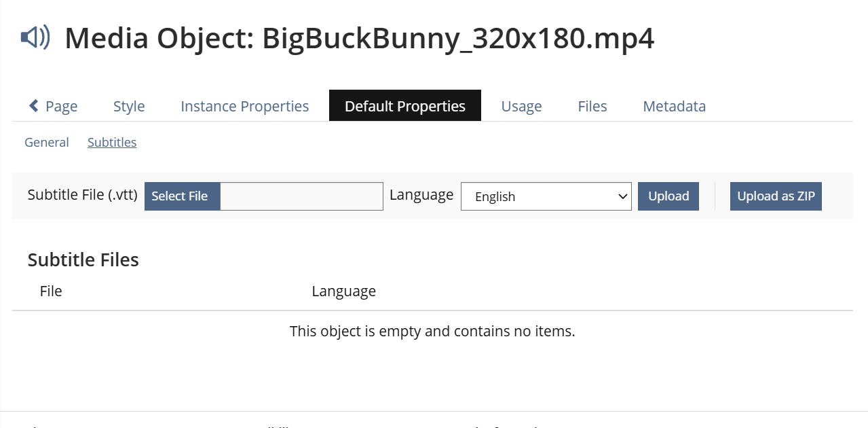This screenshot has height=428, width=868.
Task: Open the Style tab
Action: pos(129,106)
